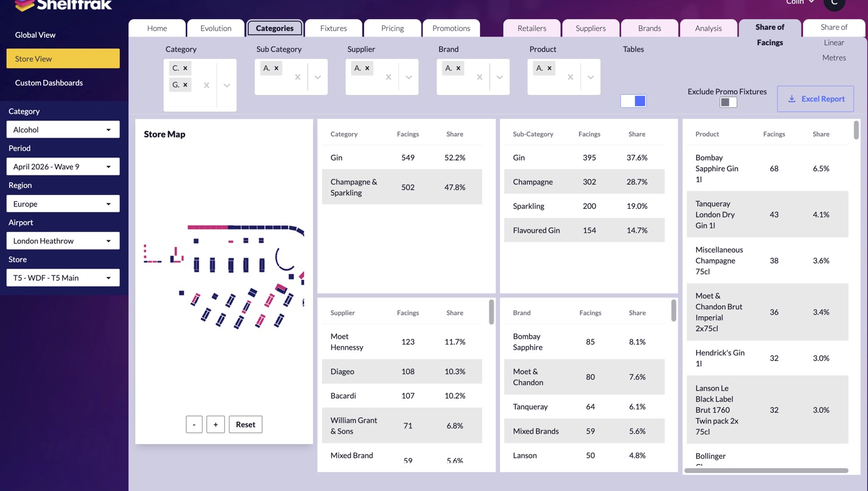Zoom out the store map with minus
This screenshot has width=868, height=491.
click(194, 424)
